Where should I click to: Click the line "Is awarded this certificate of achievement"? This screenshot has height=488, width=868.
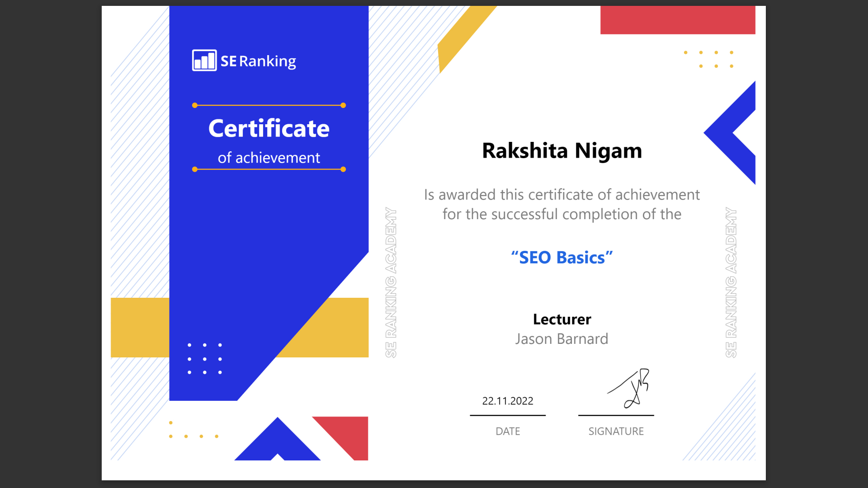tap(562, 195)
